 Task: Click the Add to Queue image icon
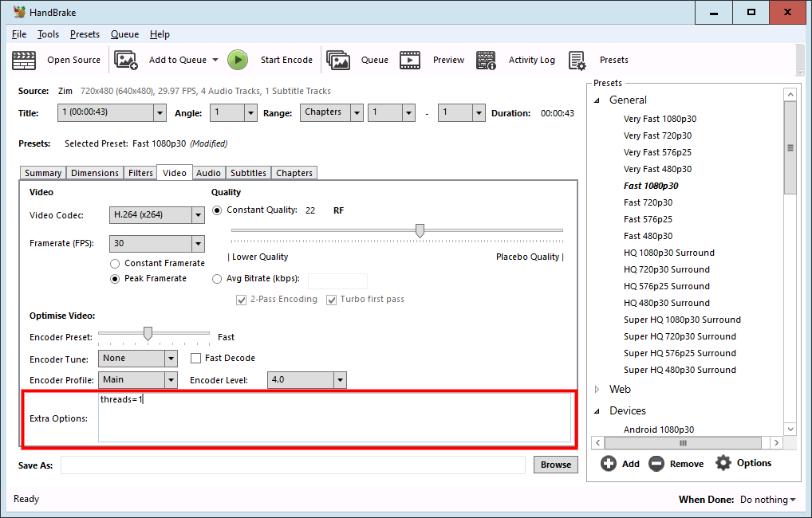pos(126,60)
